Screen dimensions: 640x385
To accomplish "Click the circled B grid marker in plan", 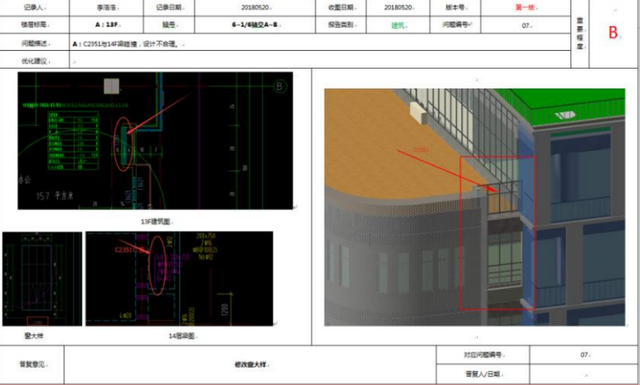I will tap(280, 86).
